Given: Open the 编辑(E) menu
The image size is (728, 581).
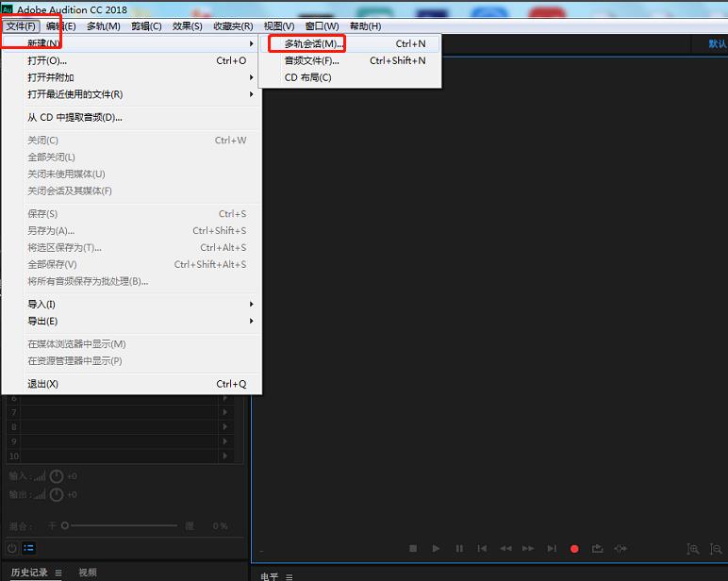Looking at the screenshot, I should click(x=60, y=26).
